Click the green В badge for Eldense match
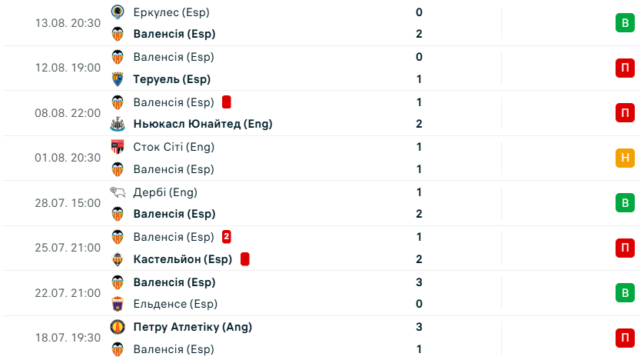Viewport: 644px width, 360px height. click(x=625, y=292)
